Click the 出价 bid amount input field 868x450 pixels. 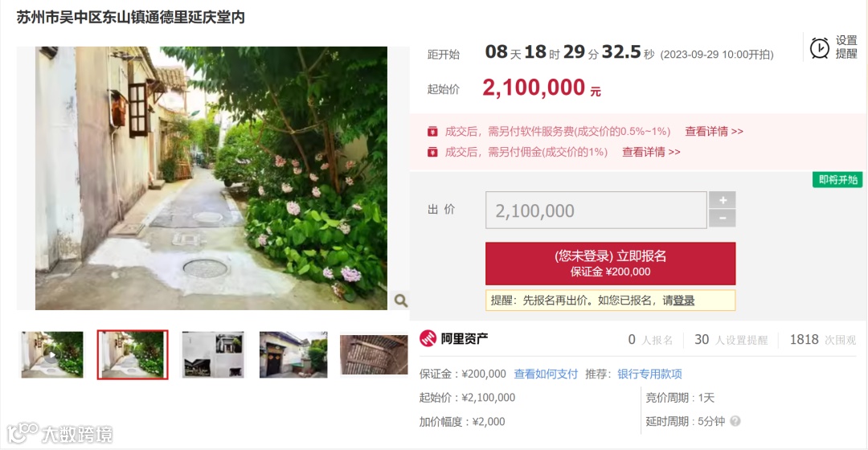pyautogui.click(x=596, y=211)
